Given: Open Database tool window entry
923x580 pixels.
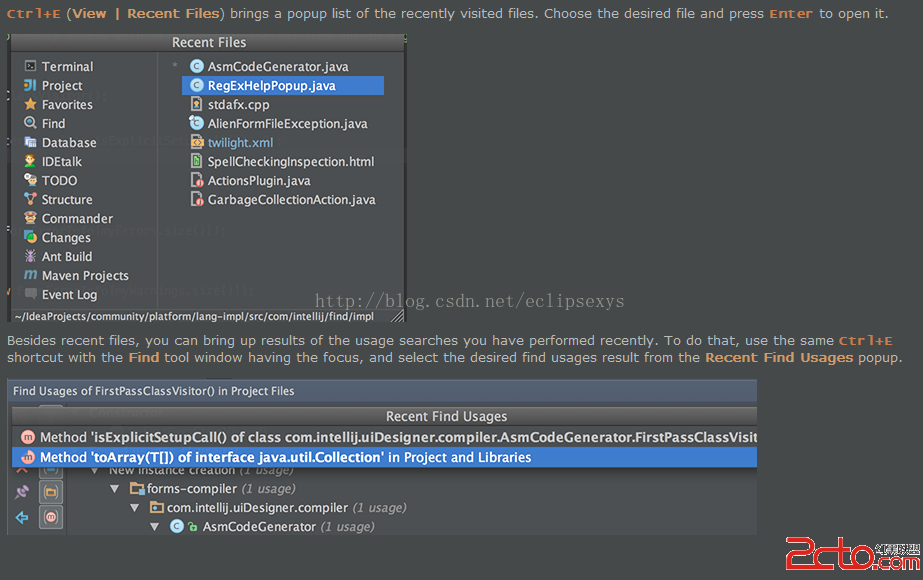Looking at the screenshot, I should click(x=60, y=142).
